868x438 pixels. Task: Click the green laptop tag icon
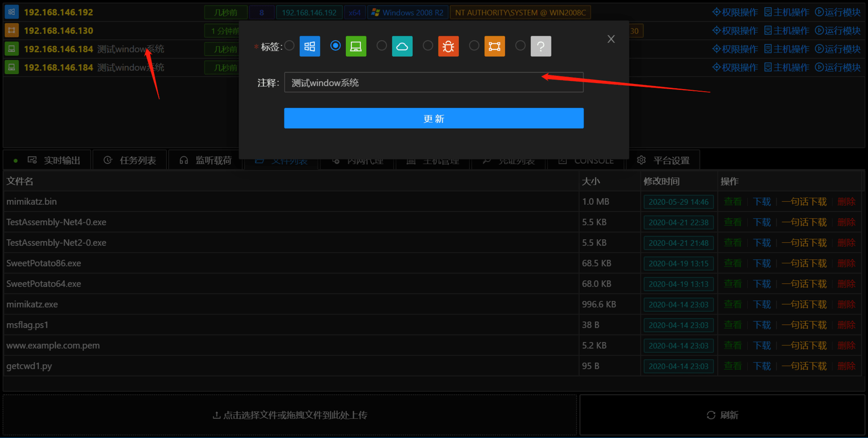click(356, 46)
